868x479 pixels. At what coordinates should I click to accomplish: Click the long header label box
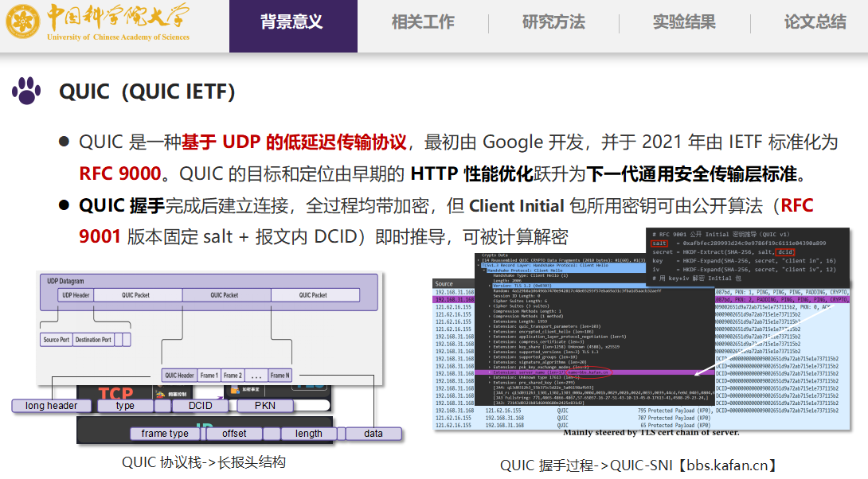click(x=52, y=406)
